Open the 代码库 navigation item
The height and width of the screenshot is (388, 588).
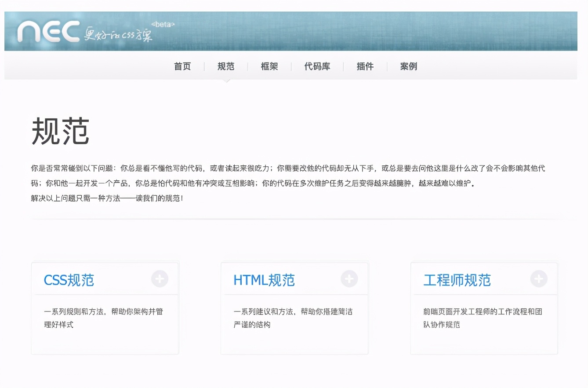[x=317, y=66]
